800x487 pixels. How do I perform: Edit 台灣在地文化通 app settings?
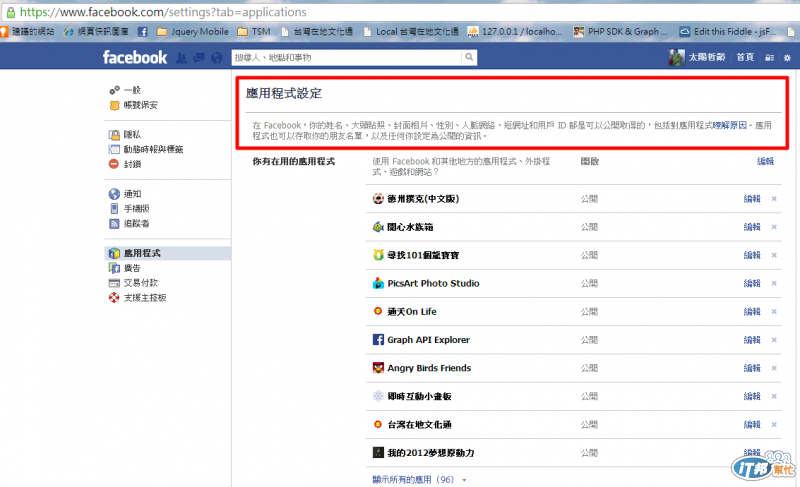click(x=752, y=424)
